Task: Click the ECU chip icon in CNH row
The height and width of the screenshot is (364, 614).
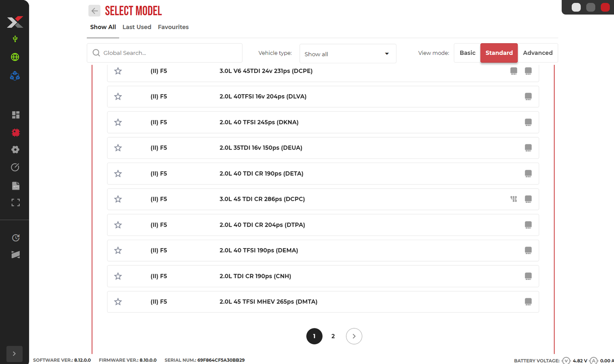Action: [x=528, y=276]
